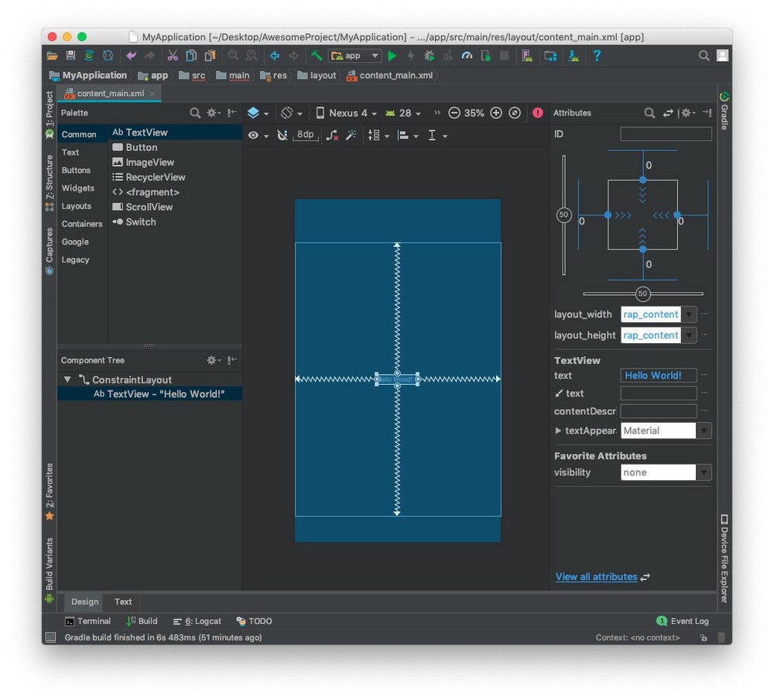Switch to the Text editor tab
The width and height of the screenshot is (774, 700).
pyautogui.click(x=122, y=602)
